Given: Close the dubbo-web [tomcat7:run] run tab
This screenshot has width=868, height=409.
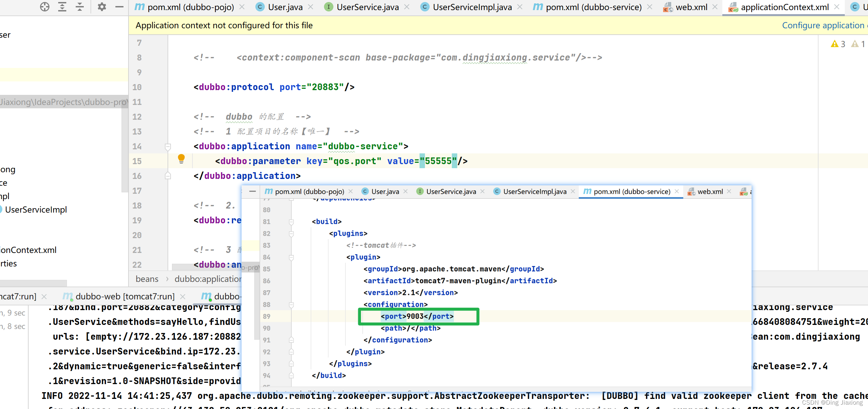Looking at the screenshot, I should [183, 296].
